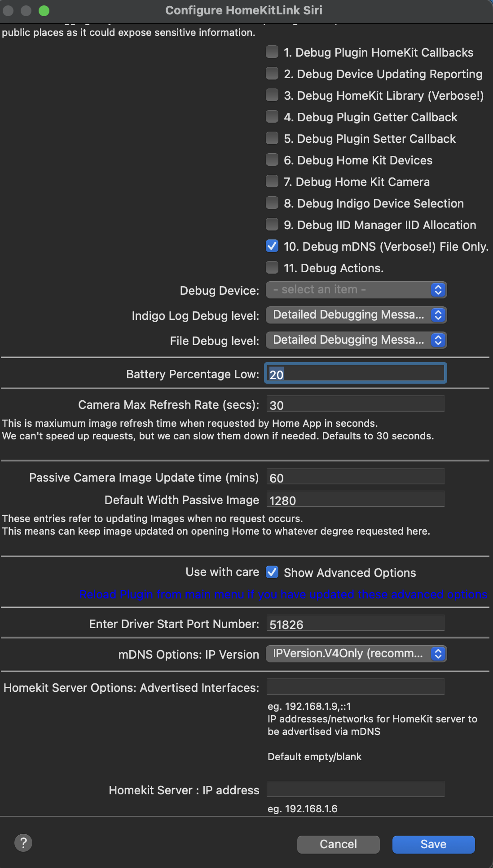Click Driver Start Port Number field
The height and width of the screenshot is (868, 493).
356,623
